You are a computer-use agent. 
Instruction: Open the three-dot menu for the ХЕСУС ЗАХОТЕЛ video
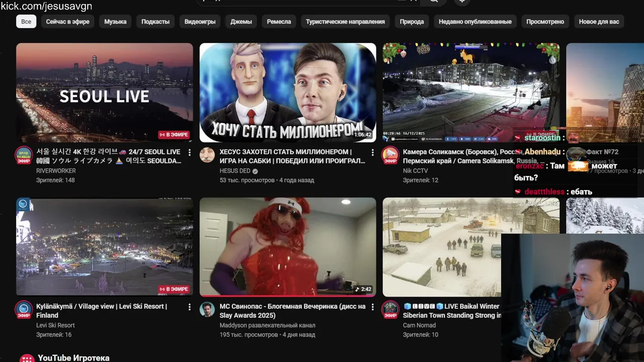373,152
